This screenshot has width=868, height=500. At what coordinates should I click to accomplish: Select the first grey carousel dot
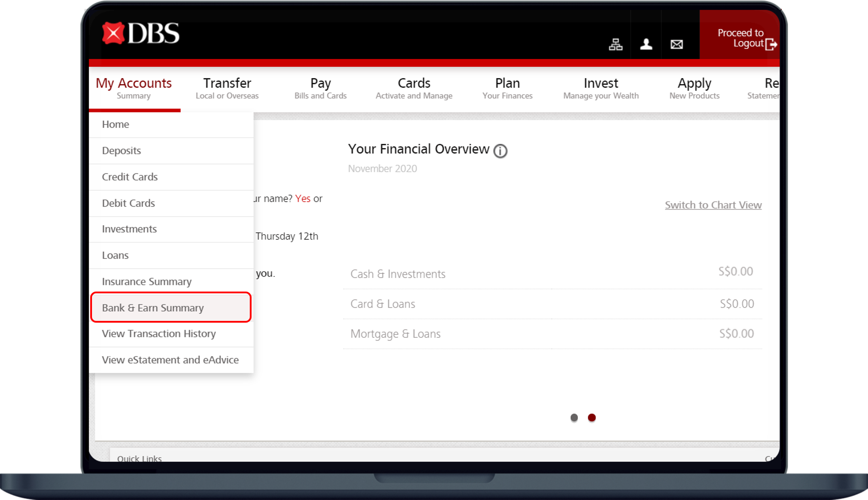[574, 417]
